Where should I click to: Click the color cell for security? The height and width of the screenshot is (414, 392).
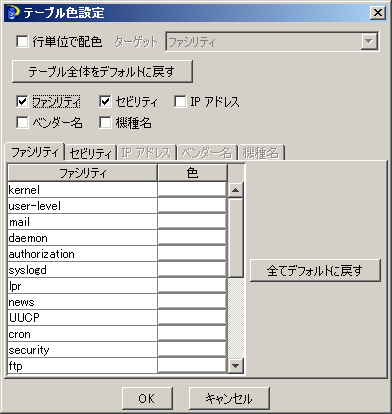tap(192, 350)
